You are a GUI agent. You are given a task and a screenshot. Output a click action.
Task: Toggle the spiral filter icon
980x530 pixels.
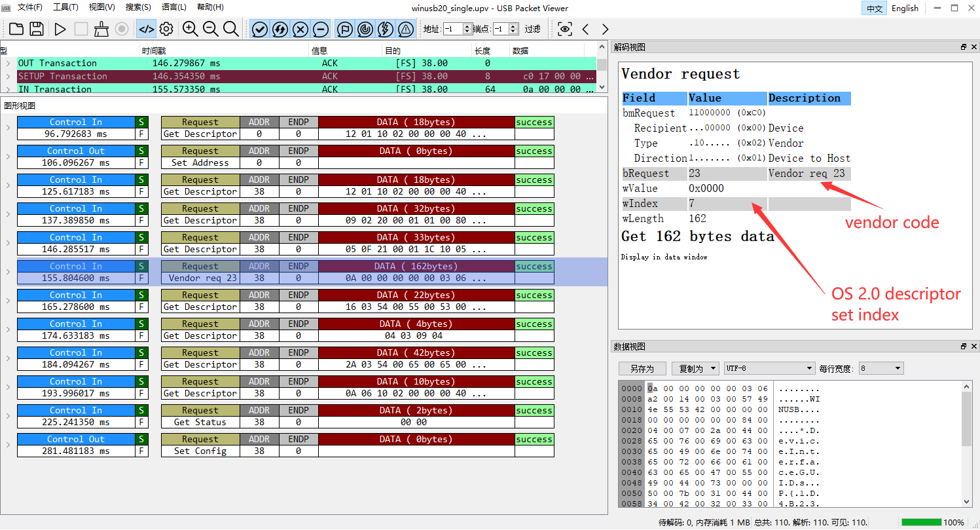pos(365,29)
